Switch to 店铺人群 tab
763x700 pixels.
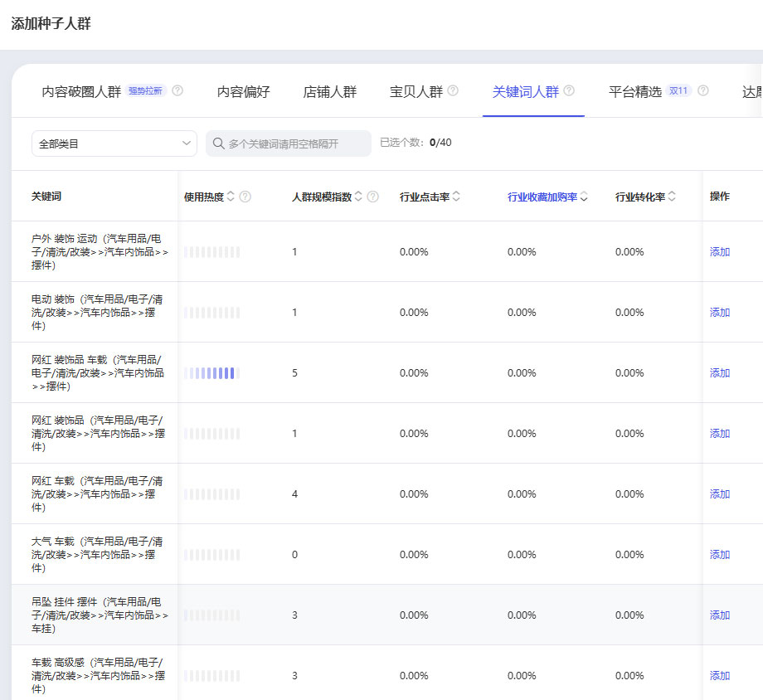329,91
